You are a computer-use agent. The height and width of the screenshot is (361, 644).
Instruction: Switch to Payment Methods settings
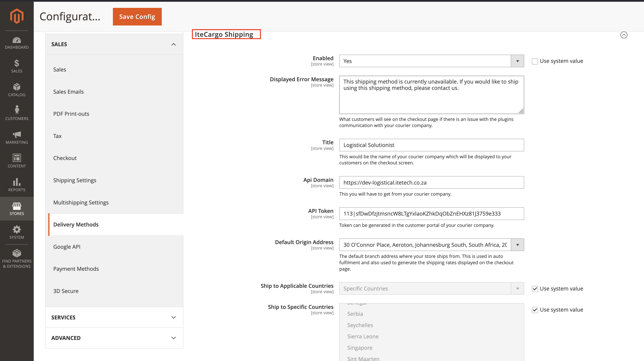tap(76, 269)
